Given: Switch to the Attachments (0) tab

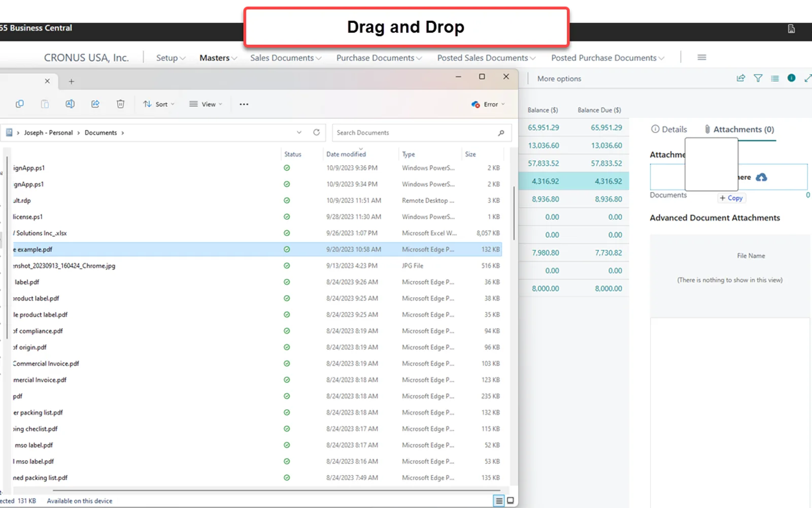Looking at the screenshot, I should [739, 130].
